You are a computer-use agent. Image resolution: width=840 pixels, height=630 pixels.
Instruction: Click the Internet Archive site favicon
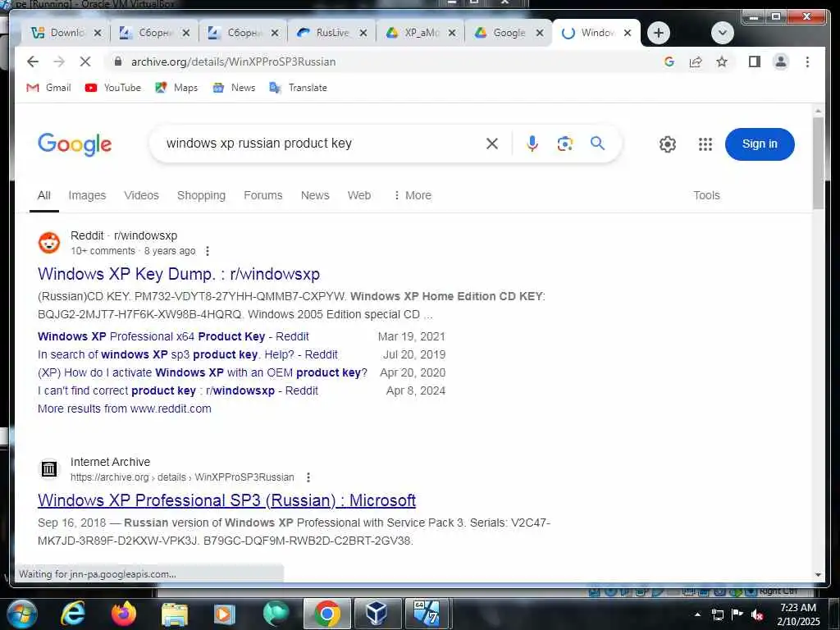coord(48,469)
